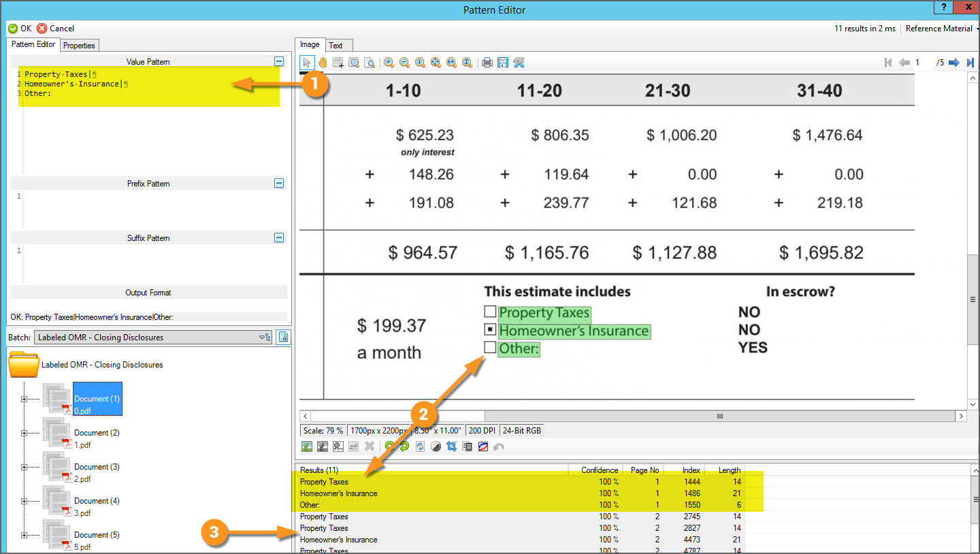Image resolution: width=980 pixels, height=554 pixels.
Task: Expand Document (2) tree node
Action: [24, 433]
